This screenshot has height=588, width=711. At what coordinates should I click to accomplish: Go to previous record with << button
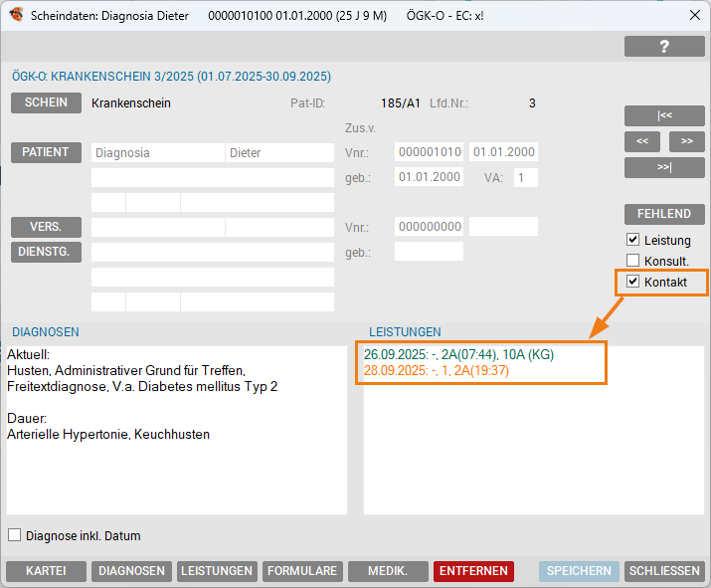click(641, 141)
